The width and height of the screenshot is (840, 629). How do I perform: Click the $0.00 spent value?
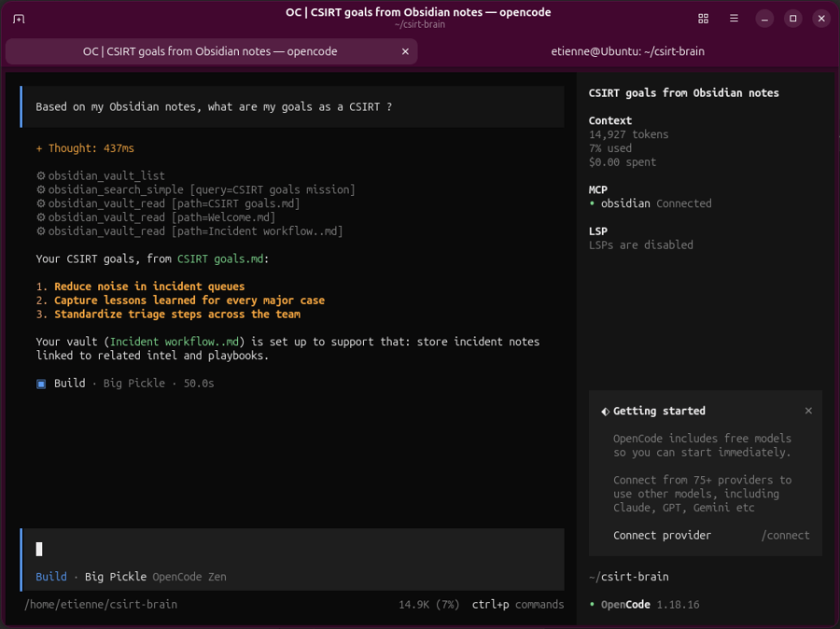click(622, 162)
